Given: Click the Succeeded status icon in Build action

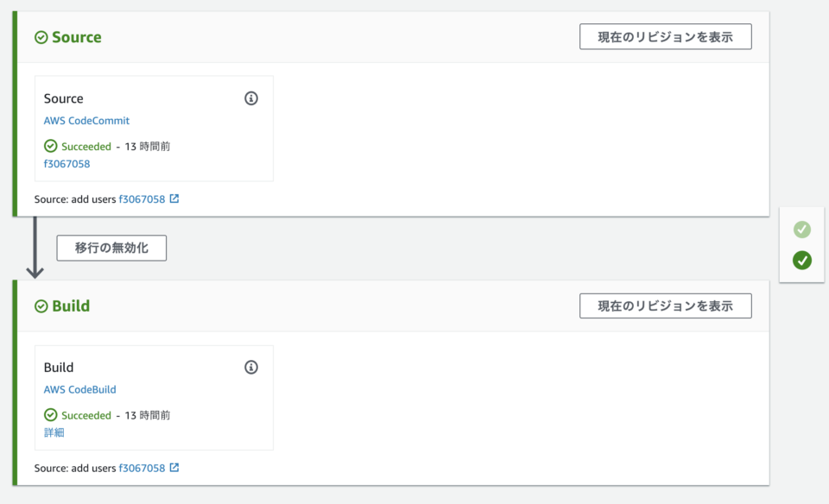Looking at the screenshot, I should click(50, 415).
